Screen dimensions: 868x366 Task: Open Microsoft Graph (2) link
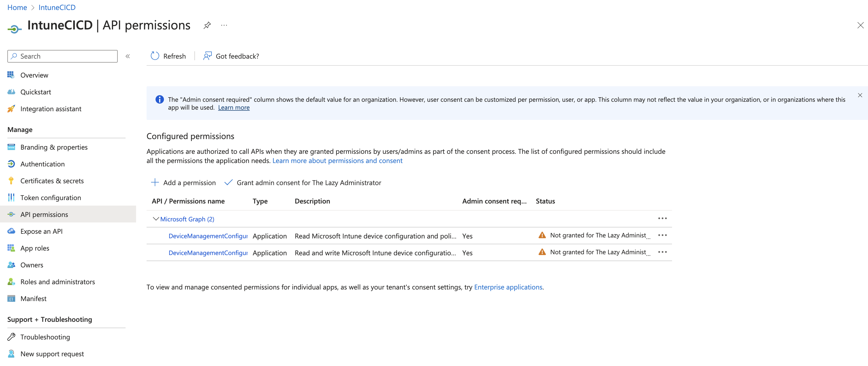click(x=187, y=219)
